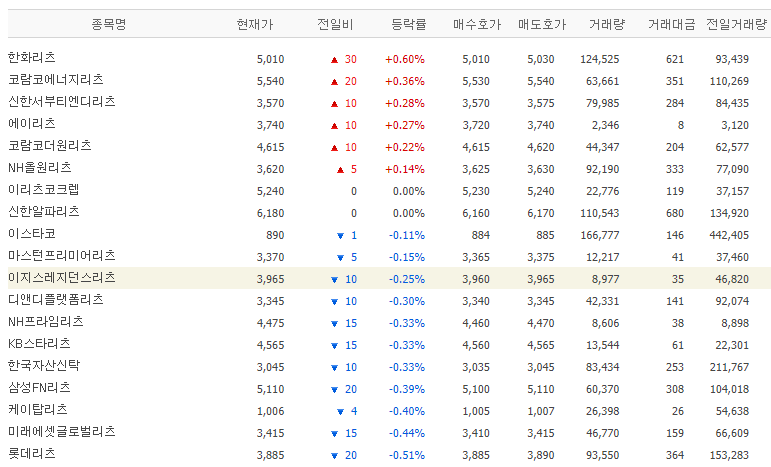Click 코람코더원리츠 bid price 4,615
Image resolution: width=771 pixels, height=467 pixels.
tap(476, 147)
